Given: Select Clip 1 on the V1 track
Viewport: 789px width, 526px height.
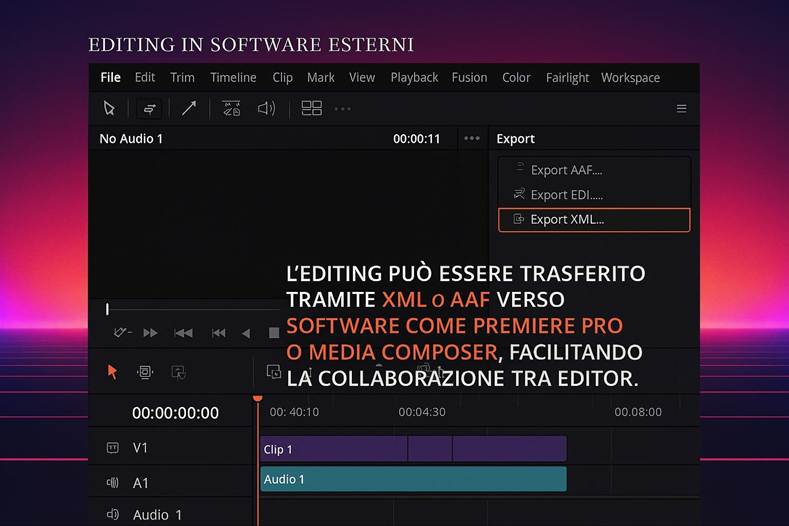Looking at the screenshot, I should pyautogui.click(x=334, y=449).
